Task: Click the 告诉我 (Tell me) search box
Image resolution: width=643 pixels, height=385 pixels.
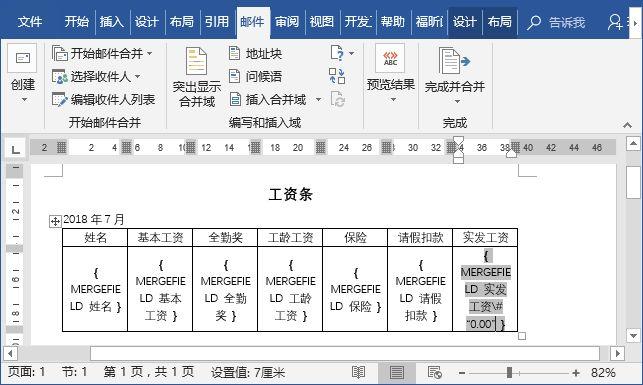Action: click(557, 22)
